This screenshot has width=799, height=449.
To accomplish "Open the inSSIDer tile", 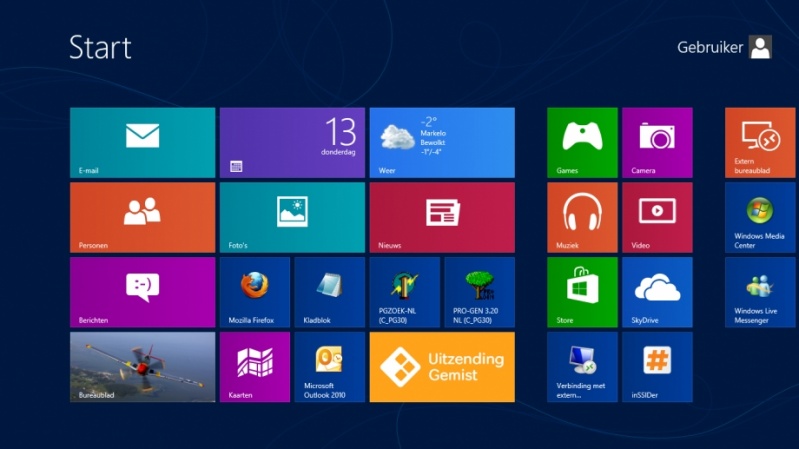I will (657, 367).
